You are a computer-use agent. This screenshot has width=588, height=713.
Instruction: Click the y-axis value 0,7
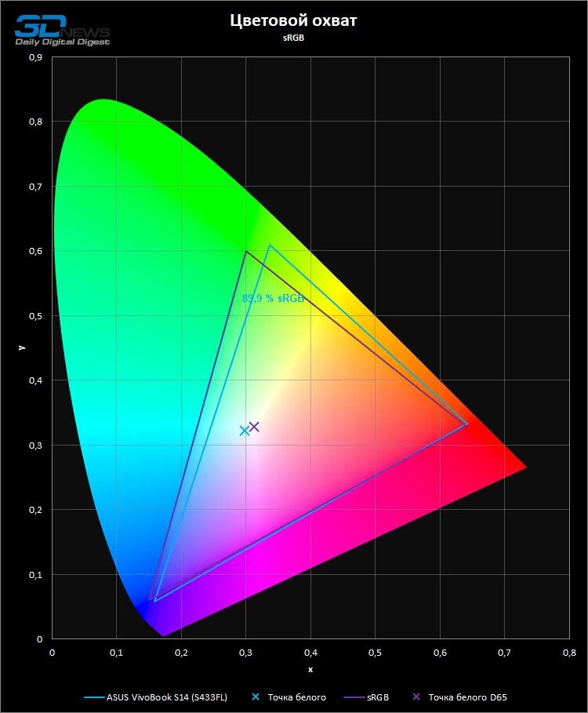click(x=36, y=187)
